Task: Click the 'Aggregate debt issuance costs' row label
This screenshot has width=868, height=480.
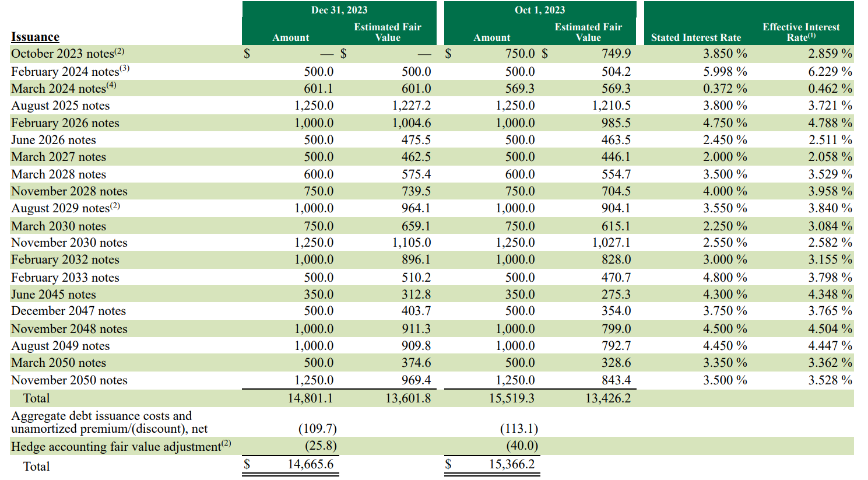Action: click(110, 422)
